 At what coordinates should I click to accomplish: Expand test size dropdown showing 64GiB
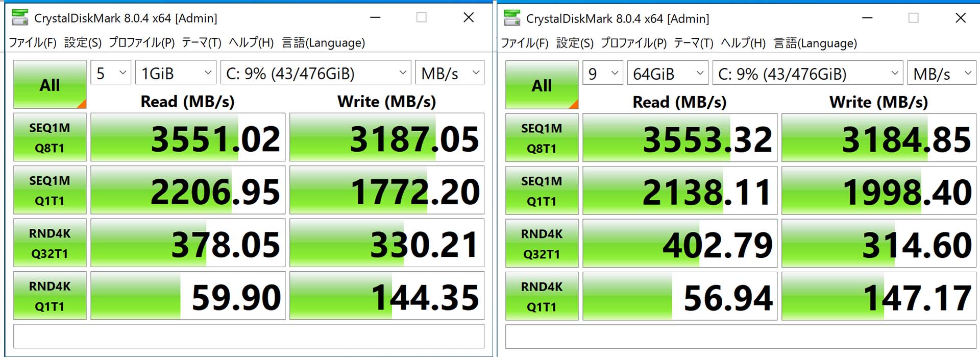tap(668, 73)
